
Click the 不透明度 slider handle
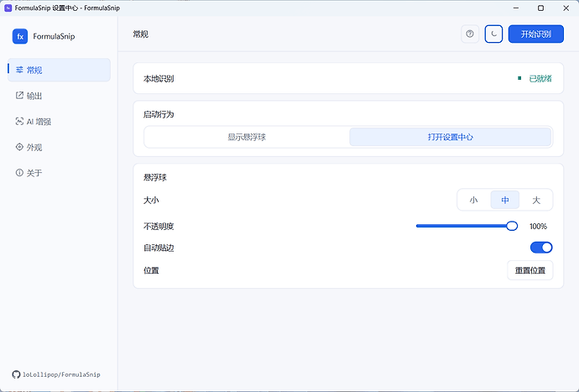point(511,226)
